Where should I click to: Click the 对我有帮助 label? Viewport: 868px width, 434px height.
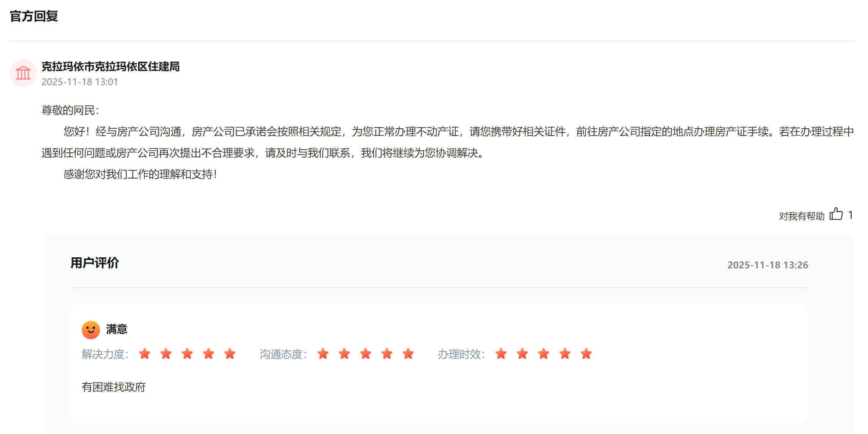coord(801,216)
